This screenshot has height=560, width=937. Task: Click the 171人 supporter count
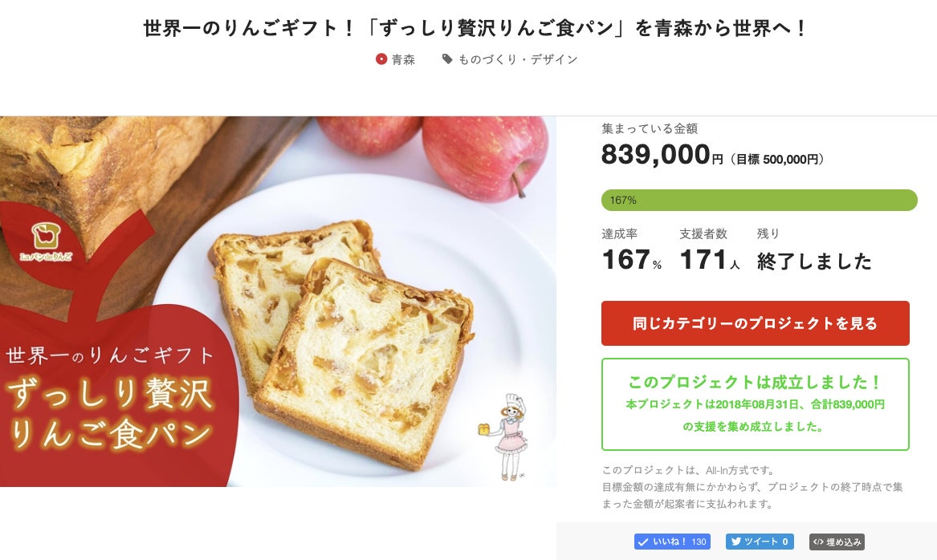[709, 260]
